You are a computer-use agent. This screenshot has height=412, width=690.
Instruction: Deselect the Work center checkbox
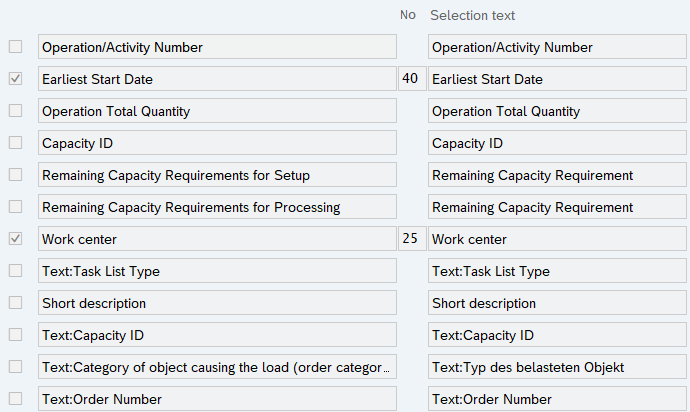(15, 239)
